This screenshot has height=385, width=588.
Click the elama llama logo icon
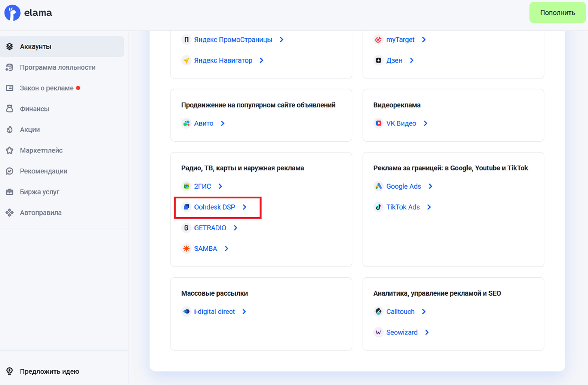click(12, 13)
